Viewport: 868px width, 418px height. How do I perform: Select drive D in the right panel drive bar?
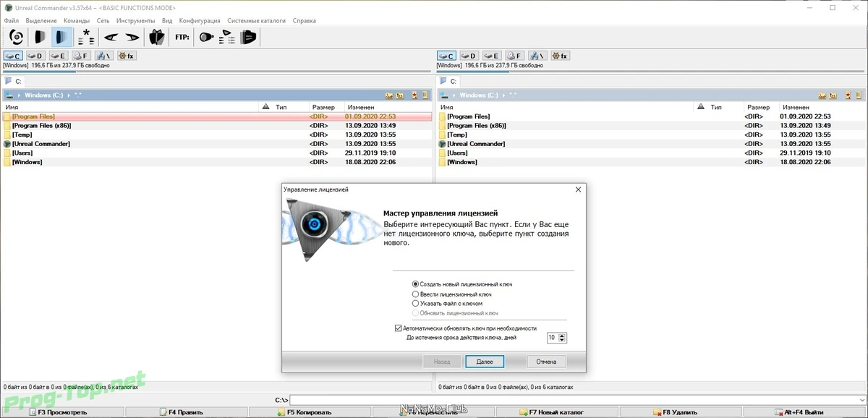[x=469, y=56]
